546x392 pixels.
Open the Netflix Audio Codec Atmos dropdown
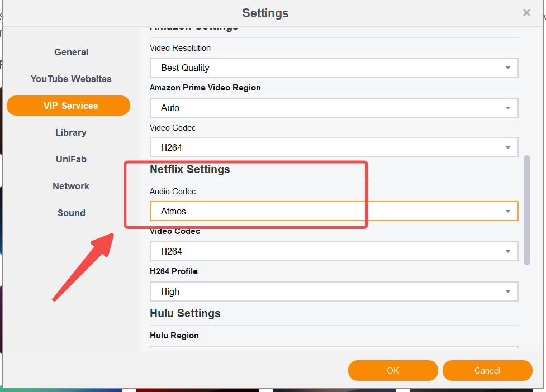pos(334,211)
